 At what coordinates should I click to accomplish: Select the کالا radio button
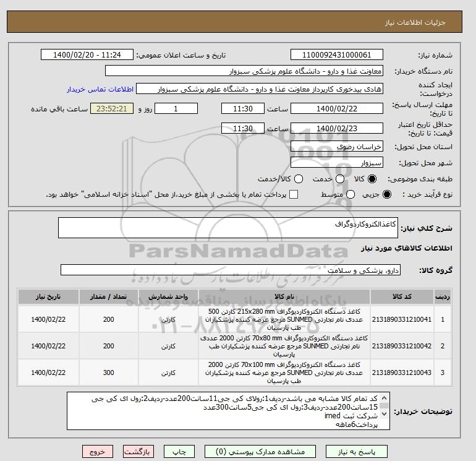coord(372,179)
